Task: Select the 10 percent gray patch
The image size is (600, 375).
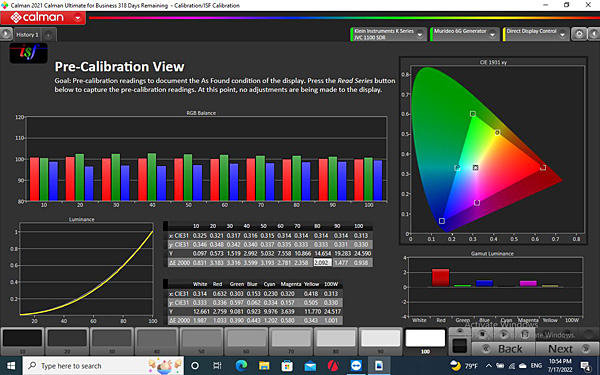Action: (22, 341)
